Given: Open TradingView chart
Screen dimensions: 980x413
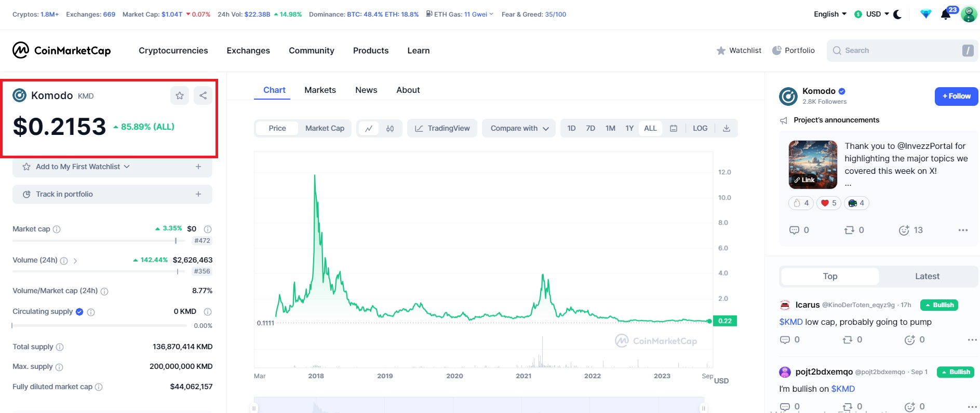Looking at the screenshot, I should (x=442, y=128).
